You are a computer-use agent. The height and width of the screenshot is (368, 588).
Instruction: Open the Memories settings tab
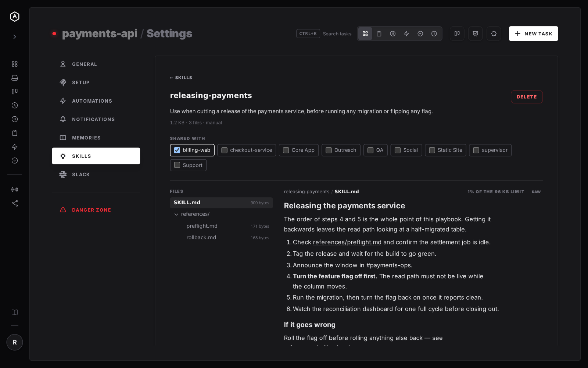(x=96, y=138)
